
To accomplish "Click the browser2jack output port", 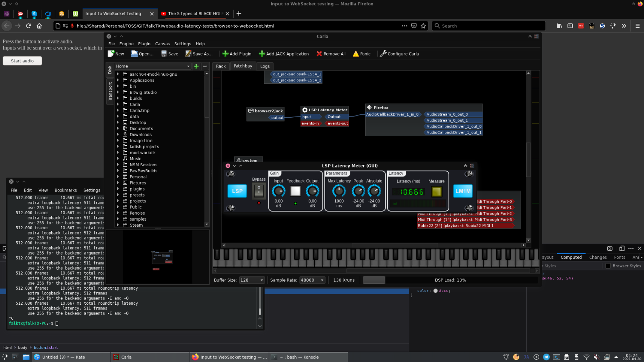I will [277, 118].
